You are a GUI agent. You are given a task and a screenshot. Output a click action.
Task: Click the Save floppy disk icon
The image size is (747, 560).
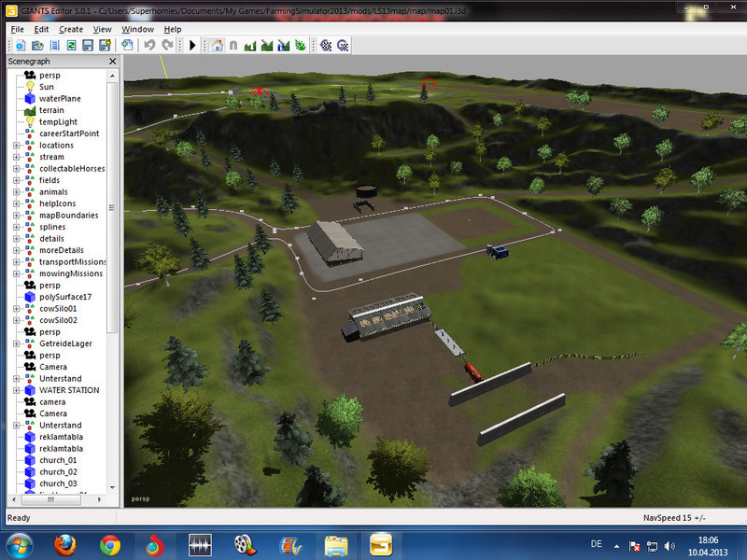pyautogui.click(x=88, y=46)
